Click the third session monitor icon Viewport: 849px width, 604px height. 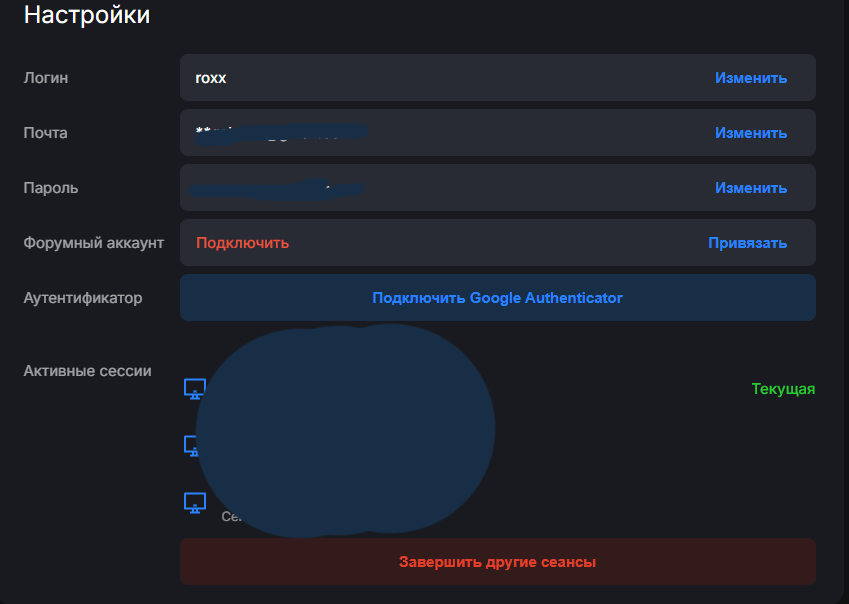194,503
